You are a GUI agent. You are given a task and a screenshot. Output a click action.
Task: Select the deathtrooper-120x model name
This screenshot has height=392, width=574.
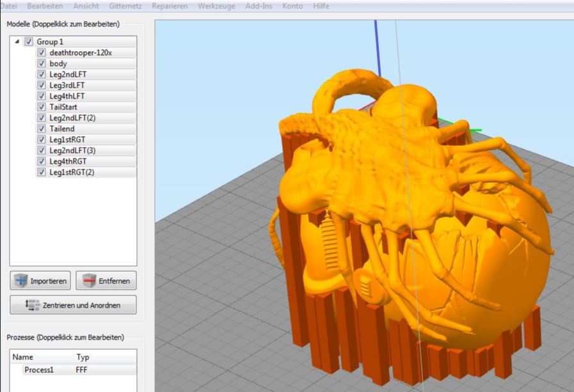[81, 52]
